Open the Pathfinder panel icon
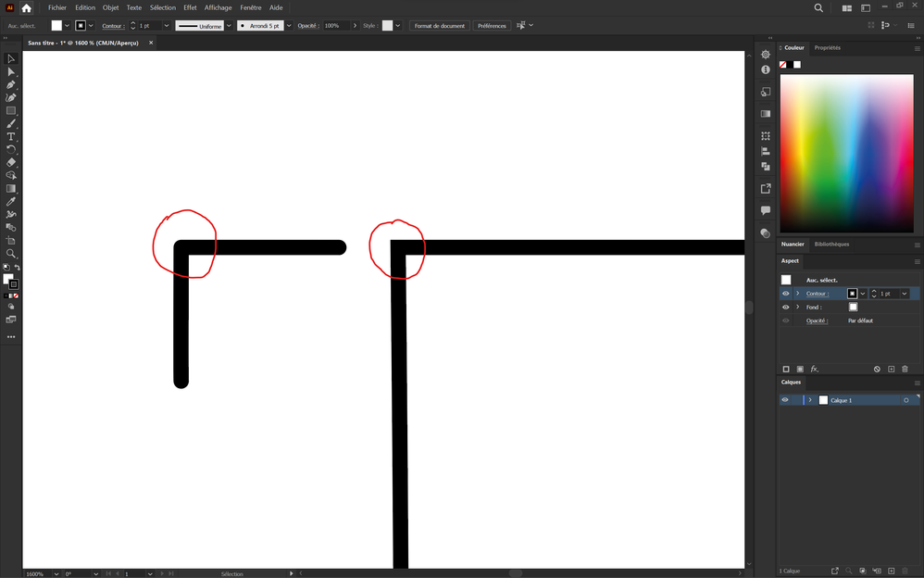 766,167
